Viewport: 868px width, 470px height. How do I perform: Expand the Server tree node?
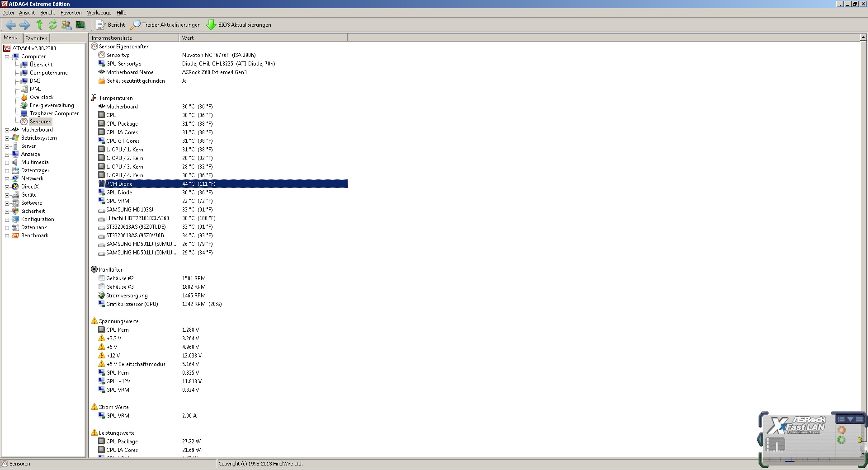(7, 146)
